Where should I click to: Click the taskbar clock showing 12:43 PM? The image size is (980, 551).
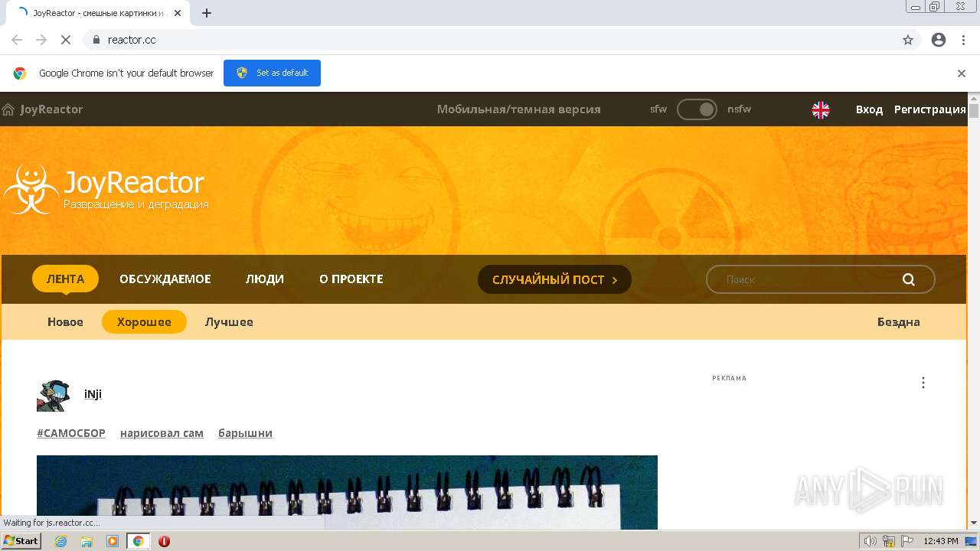(941, 541)
